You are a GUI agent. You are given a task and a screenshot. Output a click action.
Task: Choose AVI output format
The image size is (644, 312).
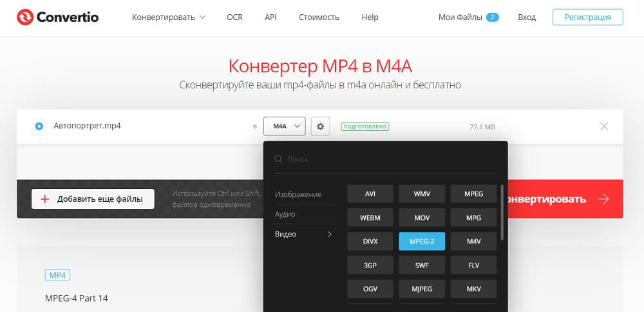pos(370,194)
